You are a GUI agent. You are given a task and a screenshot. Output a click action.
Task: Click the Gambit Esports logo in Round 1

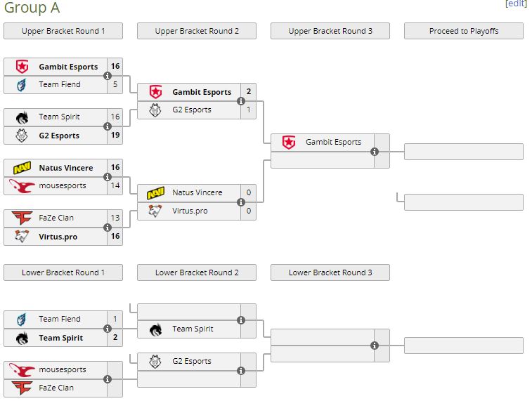22,67
